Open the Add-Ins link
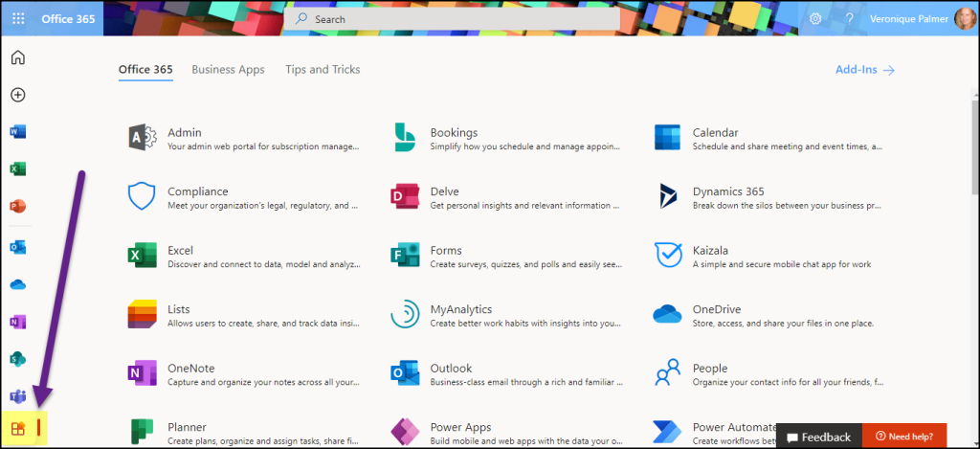Screen dimensions: 980x449 [x=864, y=70]
